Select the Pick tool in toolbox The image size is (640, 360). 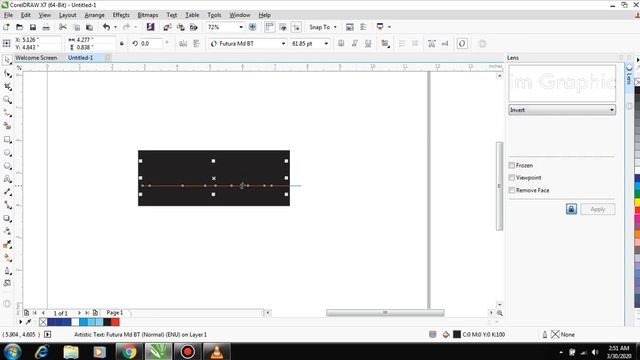tap(7, 60)
